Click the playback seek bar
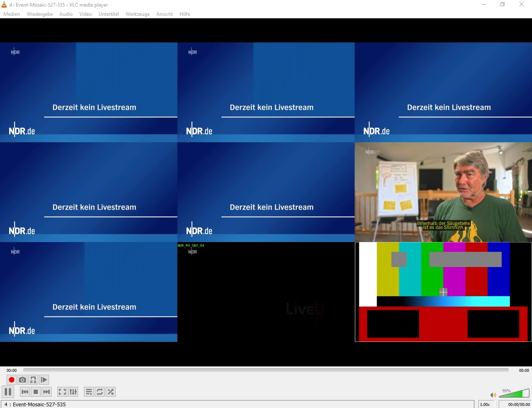This screenshot has height=408, width=532. click(x=266, y=370)
